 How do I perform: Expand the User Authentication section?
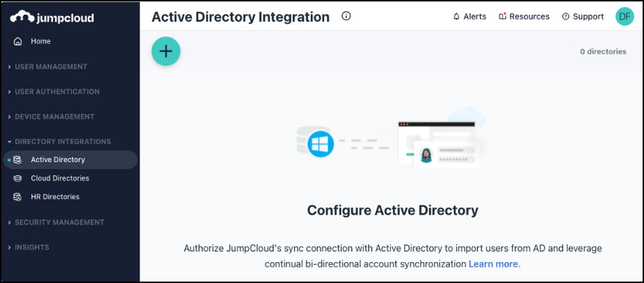pos(57,92)
